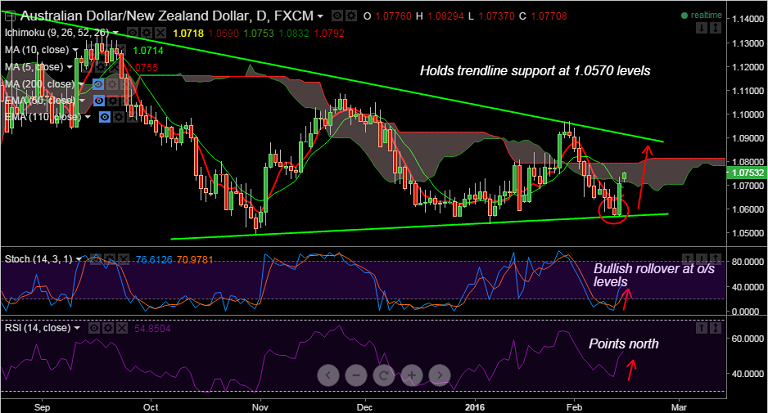This screenshot has width=768, height=413.
Task: Click the 1.14000 price axis label
Action: point(748,19)
